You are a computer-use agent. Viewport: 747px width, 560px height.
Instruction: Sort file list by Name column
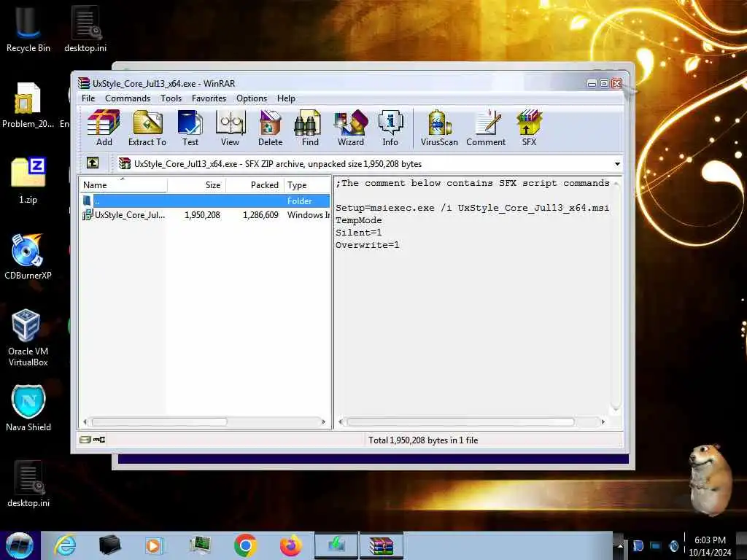(x=123, y=184)
